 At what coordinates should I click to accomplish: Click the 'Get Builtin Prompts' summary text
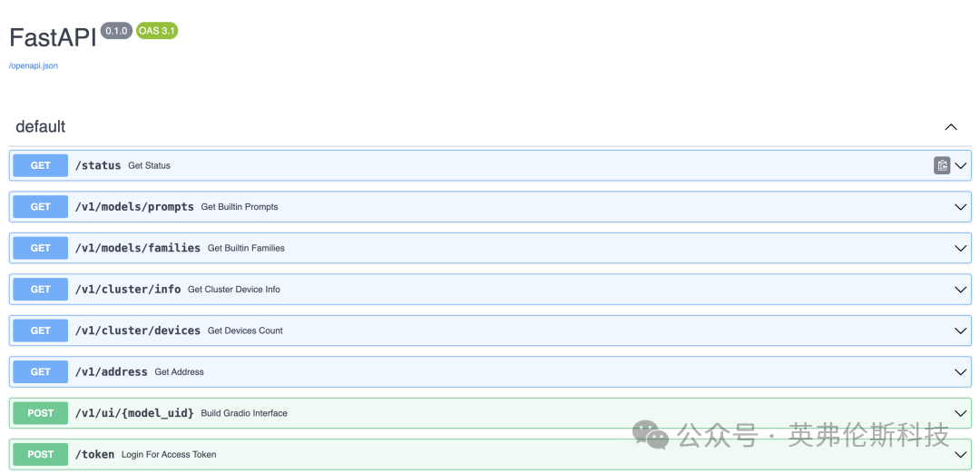240,207
